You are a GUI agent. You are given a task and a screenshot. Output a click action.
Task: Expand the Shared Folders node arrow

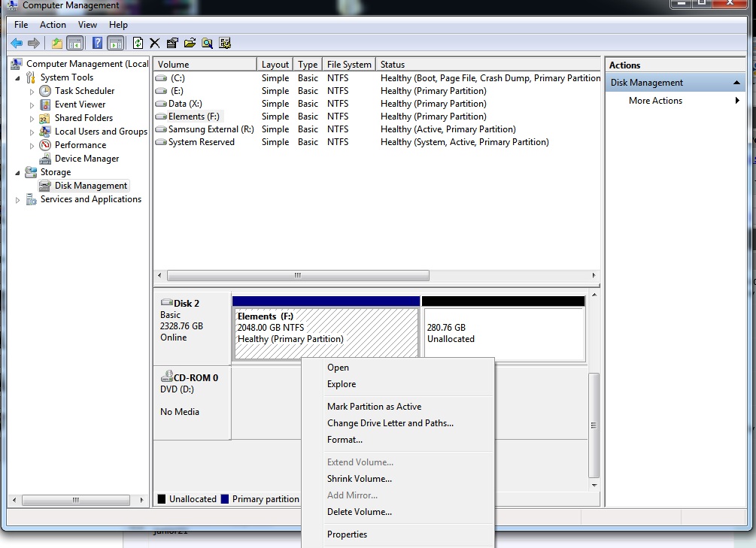(32, 119)
